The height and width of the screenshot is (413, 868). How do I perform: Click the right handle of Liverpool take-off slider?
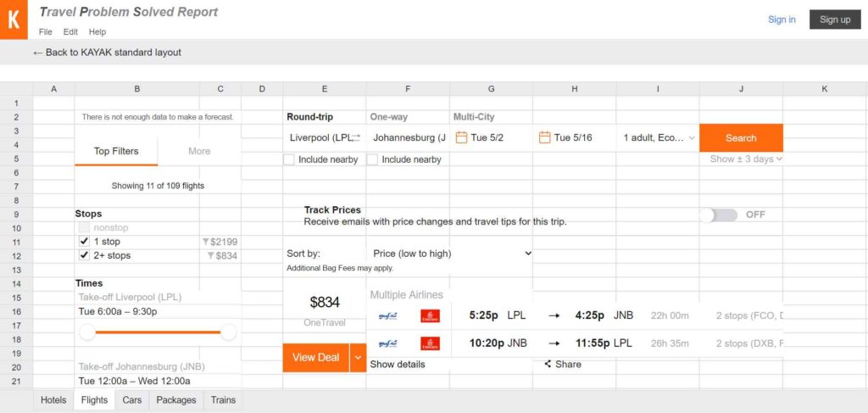pyautogui.click(x=229, y=332)
